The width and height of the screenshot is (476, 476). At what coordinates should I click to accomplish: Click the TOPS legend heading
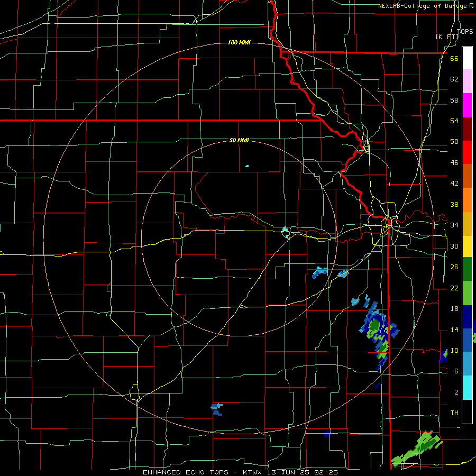pyautogui.click(x=465, y=31)
